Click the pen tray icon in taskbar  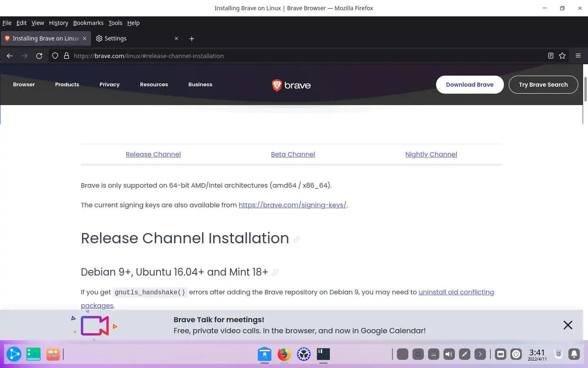click(465, 354)
